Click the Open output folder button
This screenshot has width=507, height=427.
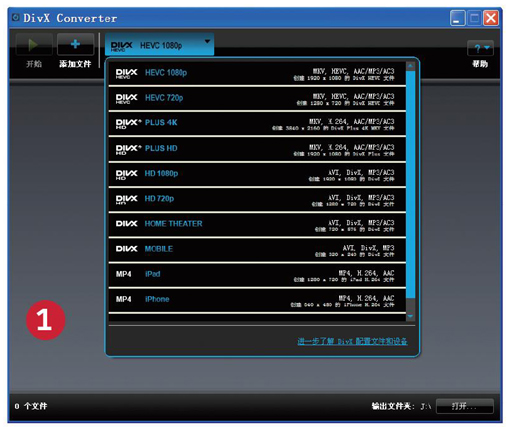[x=465, y=406]
